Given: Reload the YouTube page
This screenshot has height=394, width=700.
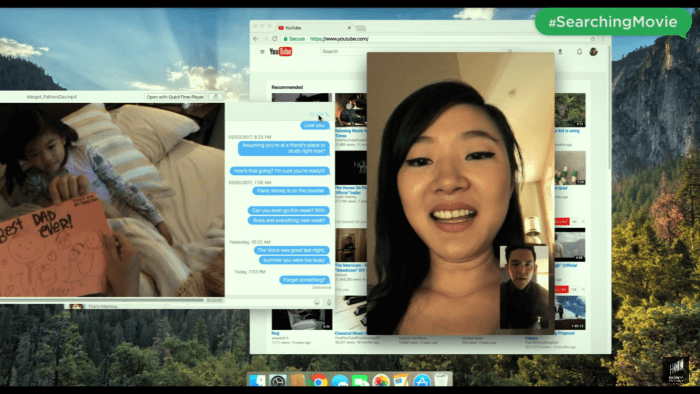Looking at the screenshot, I should 275,39.
